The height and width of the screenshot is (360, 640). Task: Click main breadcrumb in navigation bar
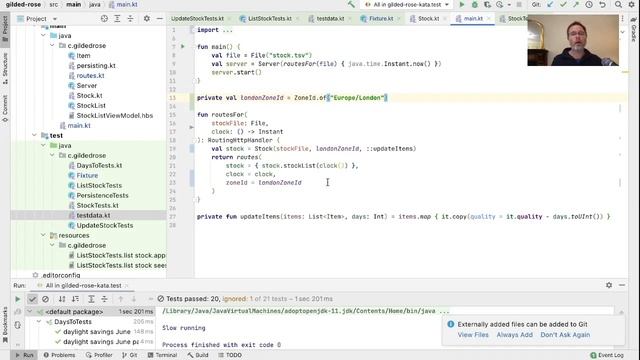pos(73,4)
